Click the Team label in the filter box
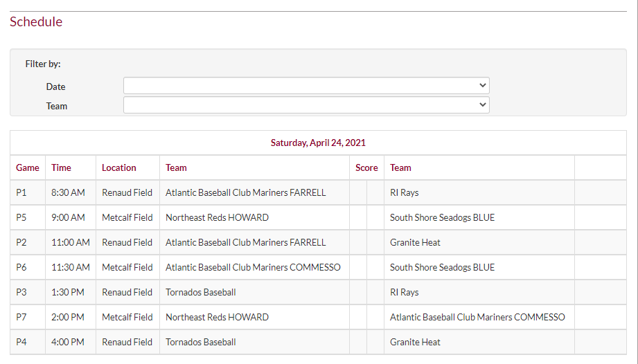 [57, 107]
